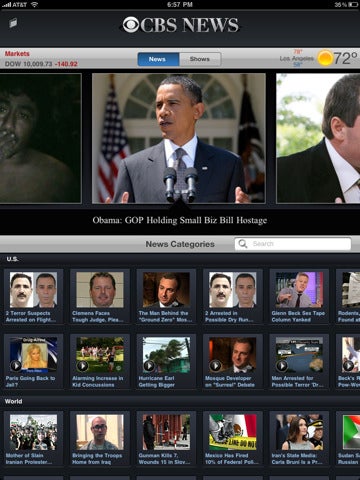360x480 pixels.
Task: Click the CBS eye logo
Action: (x=131, y=25)
